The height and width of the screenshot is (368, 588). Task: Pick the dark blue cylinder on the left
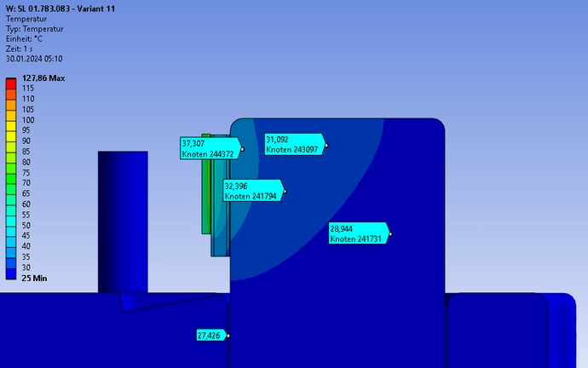[x=123, y=221]
